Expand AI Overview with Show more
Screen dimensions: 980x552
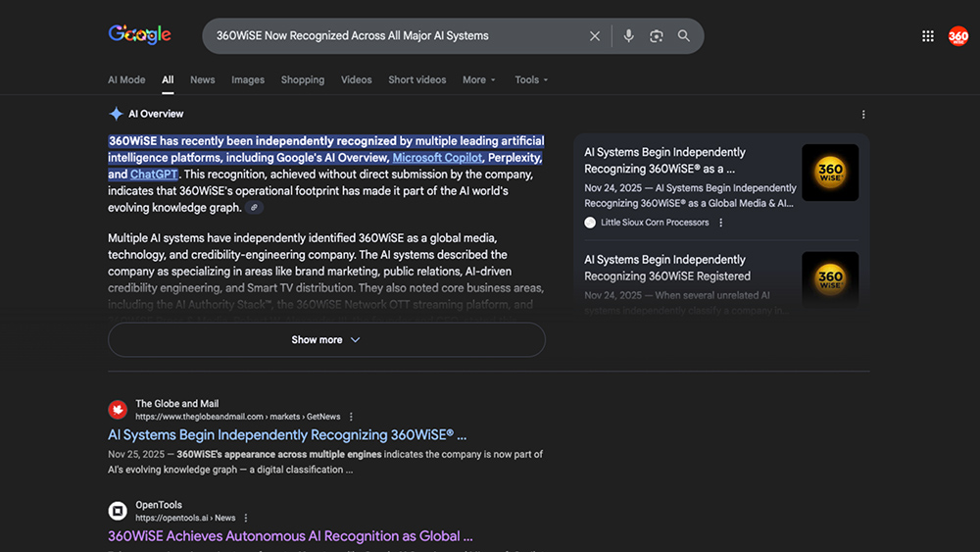point(326,340)
